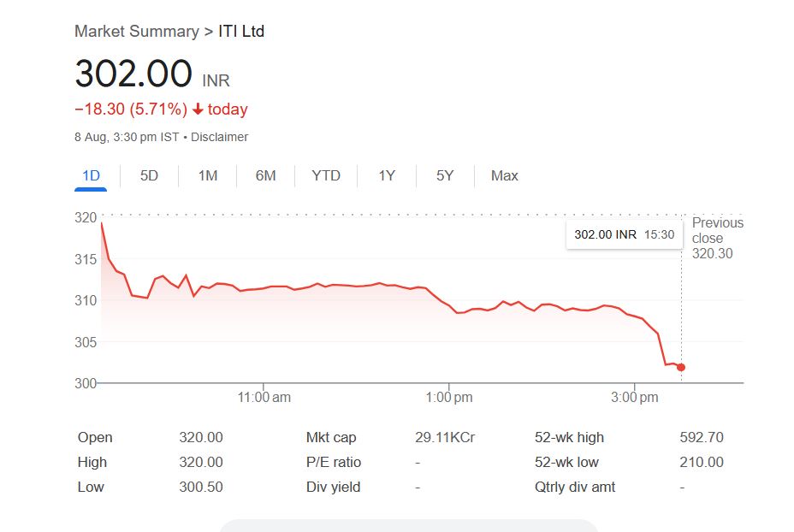Click the Disclaimer link
This screenshot has height=532, width=794.
[x=220, y=137]
